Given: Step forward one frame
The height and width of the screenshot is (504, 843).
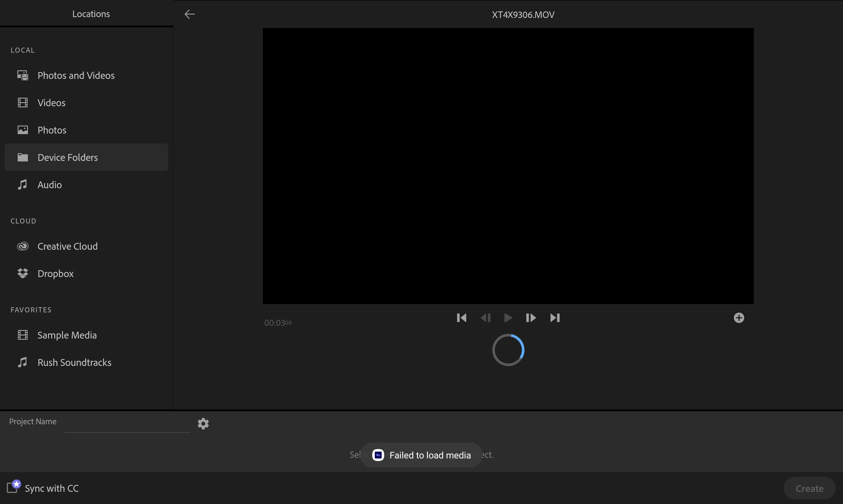Looking at the screenshot, I should pos(531,318).
